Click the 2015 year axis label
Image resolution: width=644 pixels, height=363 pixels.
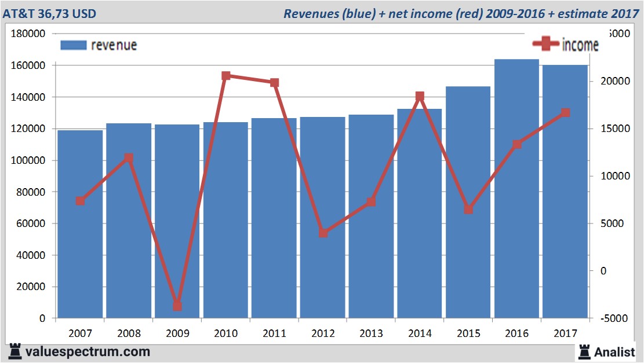(468, 333)
